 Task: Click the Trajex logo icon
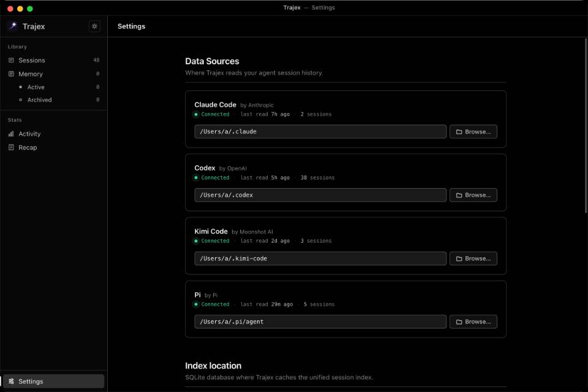pyautogui.click(x=13, y=26)
